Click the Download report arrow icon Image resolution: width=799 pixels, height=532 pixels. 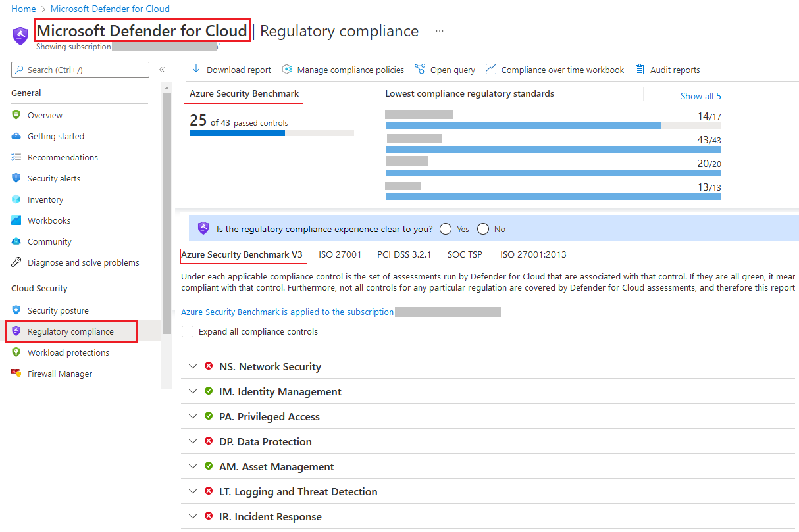point(195,69)
